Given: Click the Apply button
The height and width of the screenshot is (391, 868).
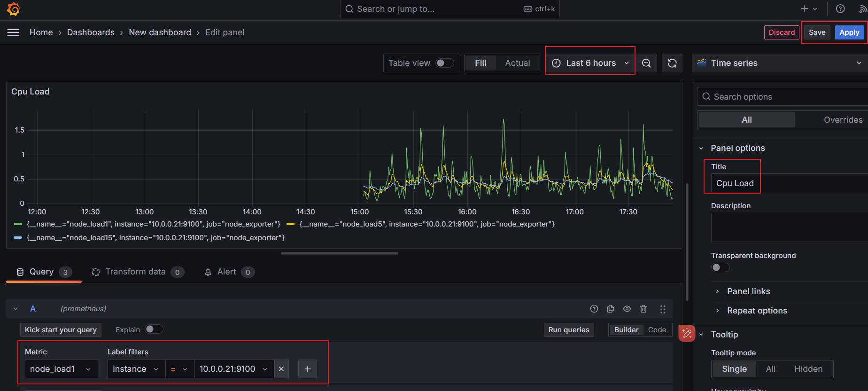Looking at the screenshot, I should [x=849, y=32].
